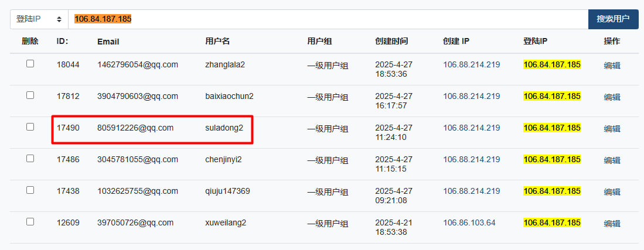Click 编辑 for user xuweilang2
Image resolution: width=644 pixels, height=250 pixels.
pos(612,224)
